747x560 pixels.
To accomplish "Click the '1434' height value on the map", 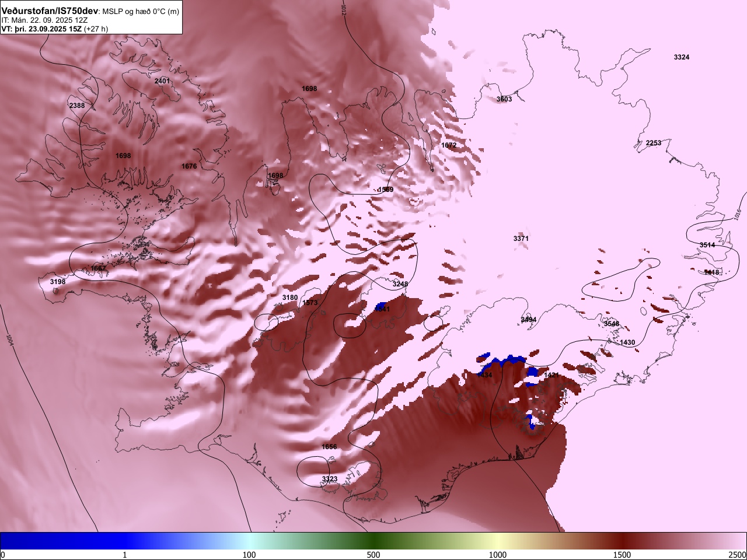I will click(x=485, y=375).
